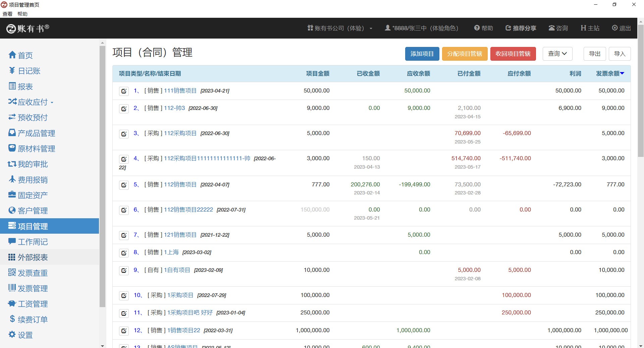Select 项目管理 in the sidebar
644x348 pixels.
49,226
